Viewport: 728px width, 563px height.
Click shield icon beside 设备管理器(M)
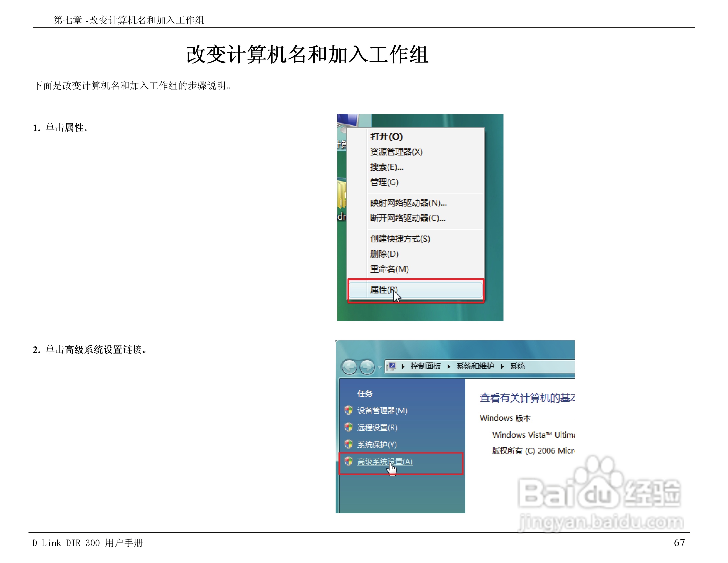(348, 410)
